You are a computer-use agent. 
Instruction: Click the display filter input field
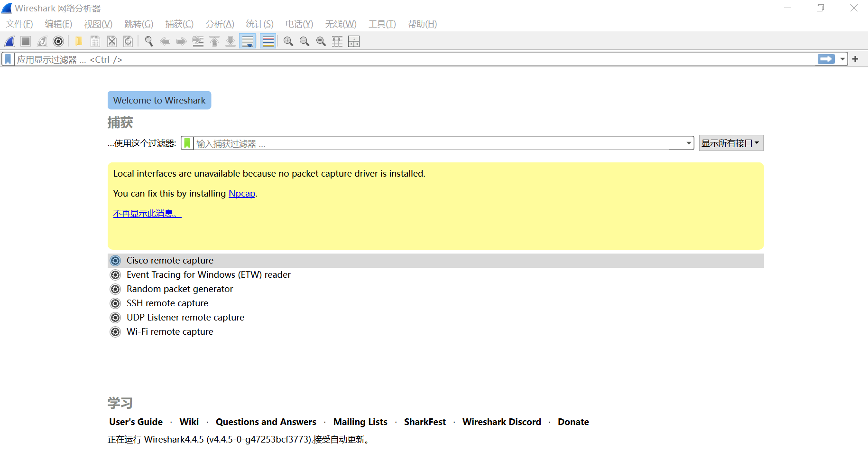pyautogui.click(x=415, y=59)
